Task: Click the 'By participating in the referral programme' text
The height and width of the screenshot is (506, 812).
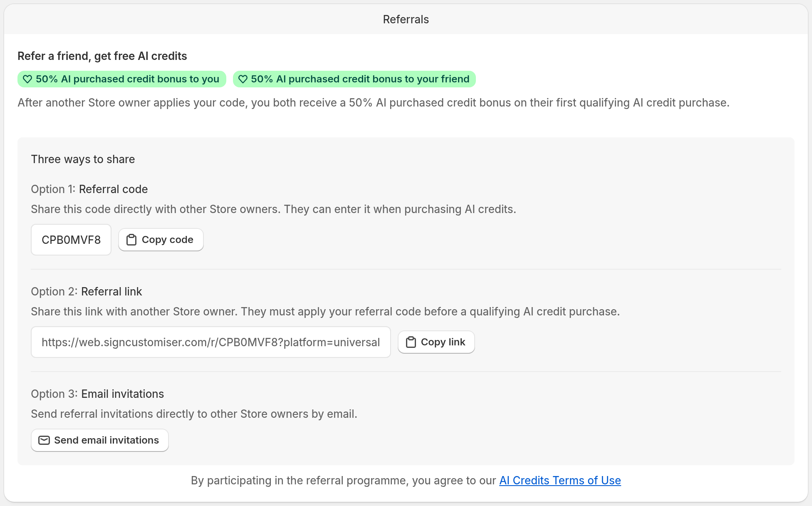Action: 344,480
